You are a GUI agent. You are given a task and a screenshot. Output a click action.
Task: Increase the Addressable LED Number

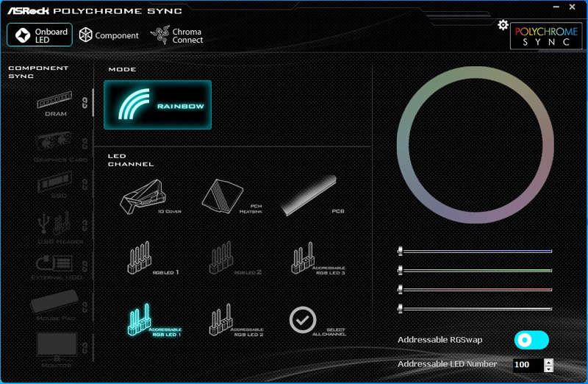(x=548, y=362)
